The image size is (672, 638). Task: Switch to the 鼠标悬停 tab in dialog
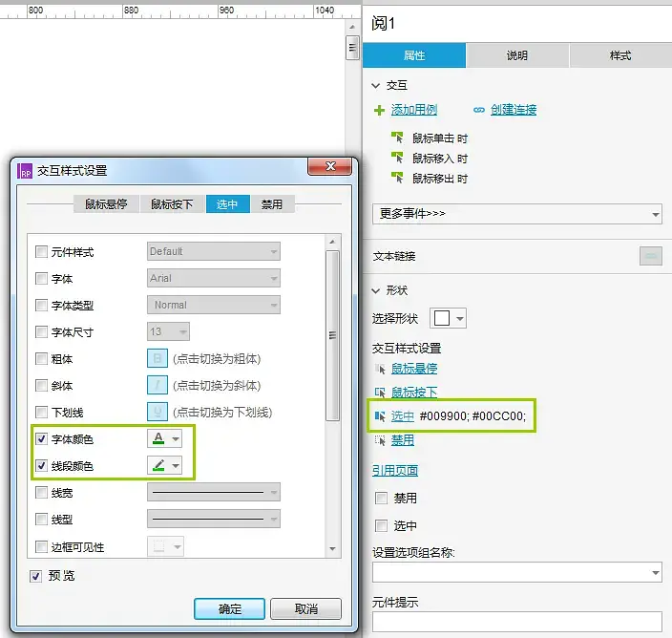pyautogui.click(x=106, y=204)
